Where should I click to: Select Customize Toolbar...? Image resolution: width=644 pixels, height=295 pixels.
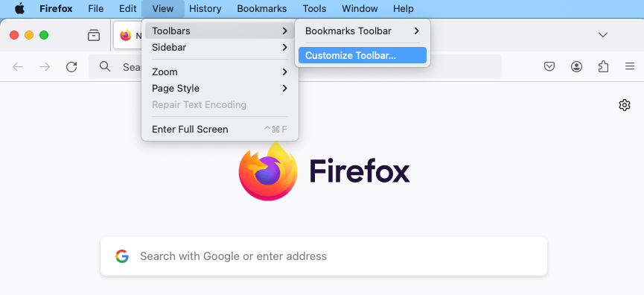pos(363,55)
